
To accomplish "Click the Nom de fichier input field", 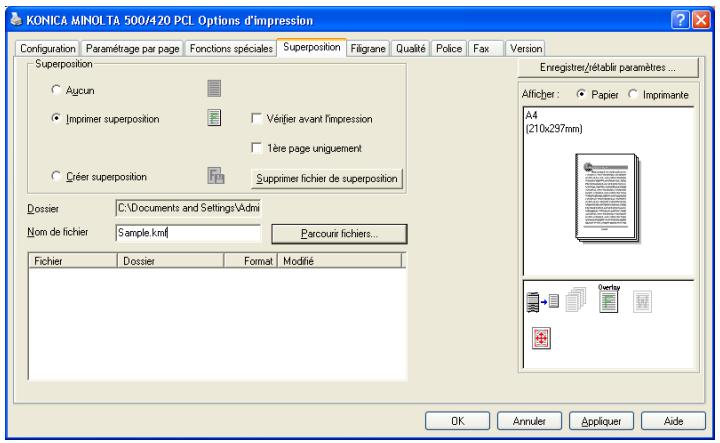I will 188,233.
